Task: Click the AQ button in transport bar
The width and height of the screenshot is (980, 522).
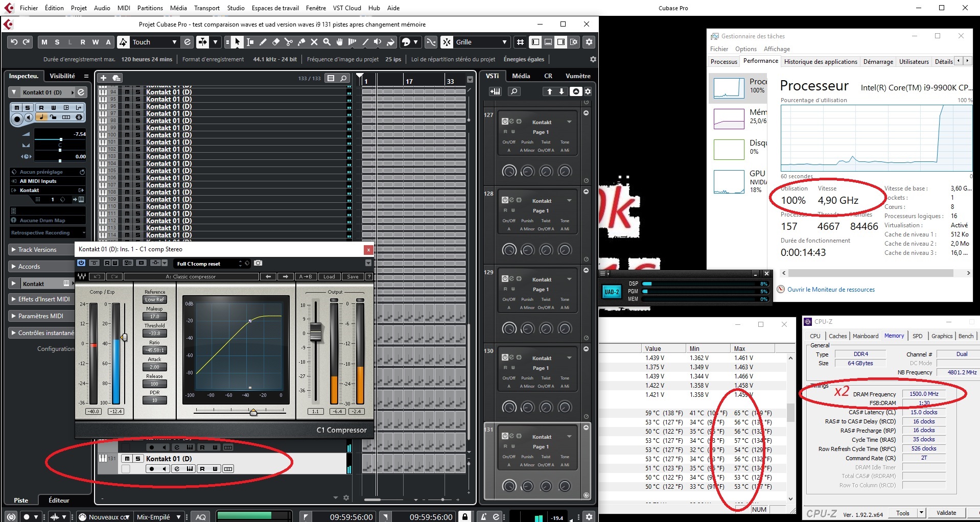Action: [x=201, y=516]
